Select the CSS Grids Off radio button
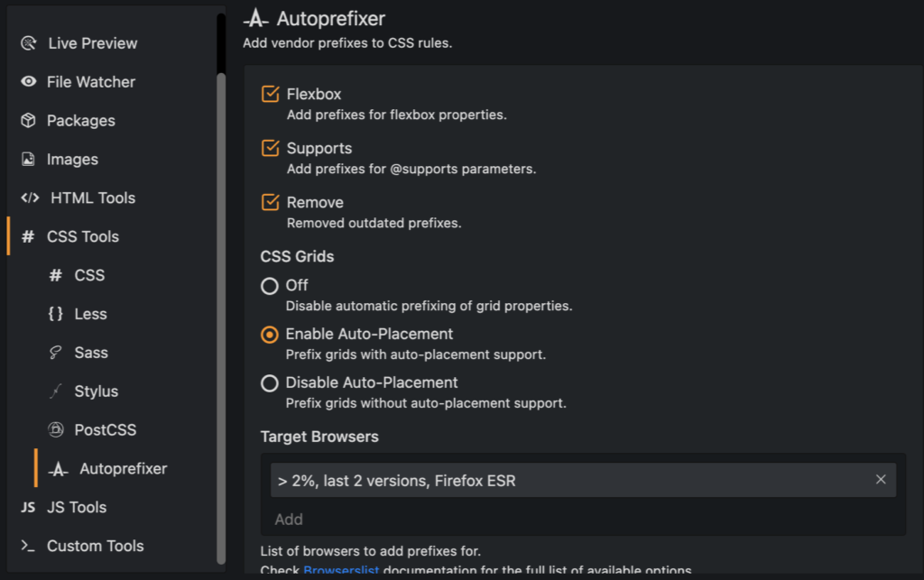 [269, 286]
